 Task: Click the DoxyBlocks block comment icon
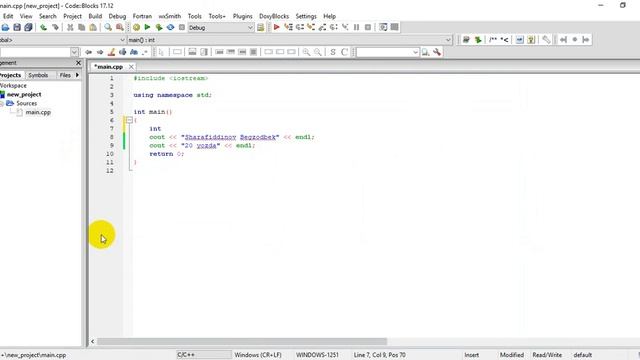click(493, 40)
